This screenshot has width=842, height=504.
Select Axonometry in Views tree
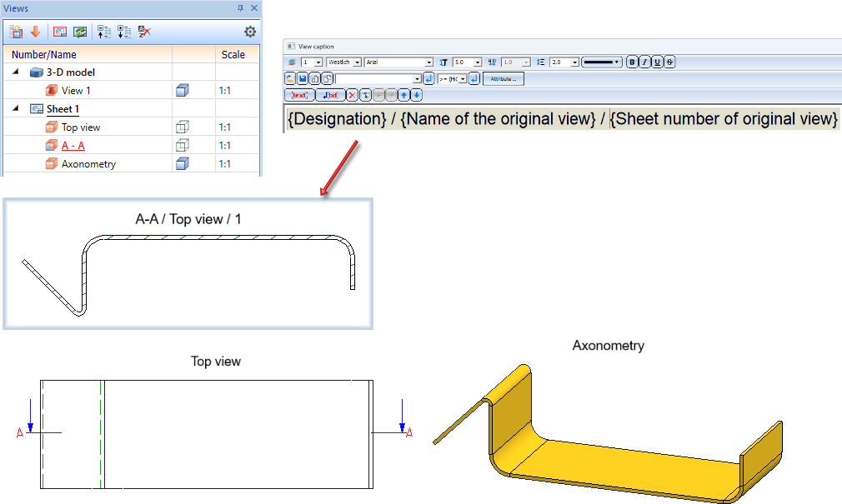[x=88, y=164]
